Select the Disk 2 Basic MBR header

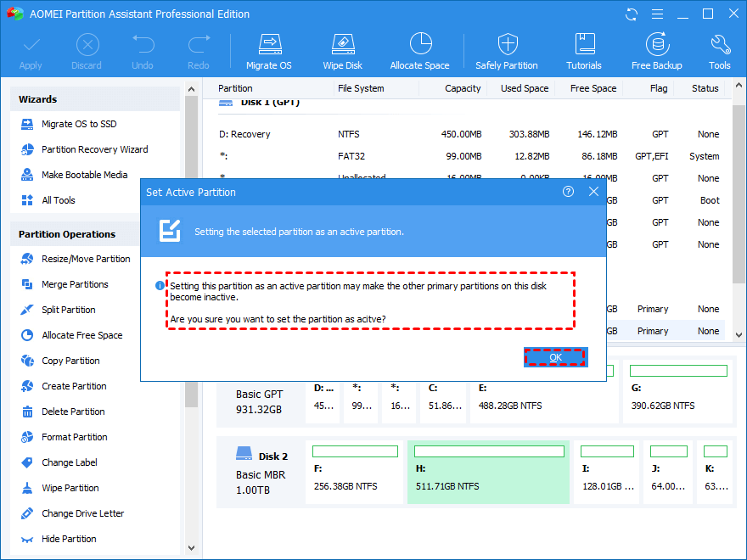[x=261, y=473]
